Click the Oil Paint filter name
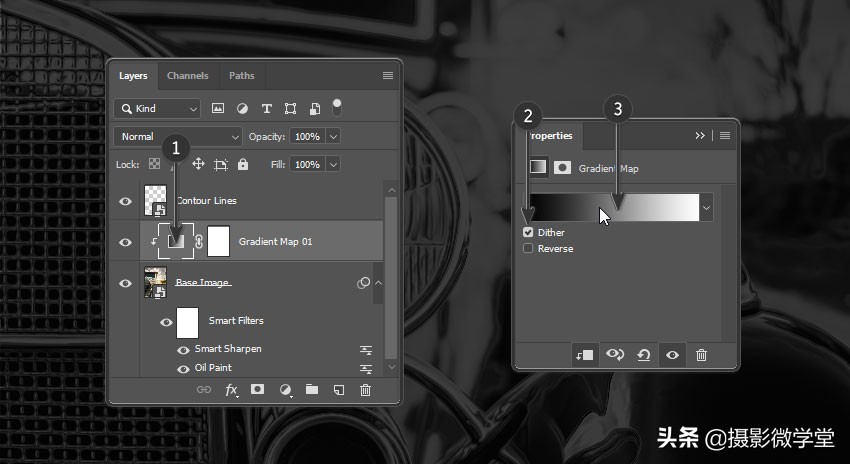Image resolution: width=850 pixels, height=464 pixels. tap(213, 368)
